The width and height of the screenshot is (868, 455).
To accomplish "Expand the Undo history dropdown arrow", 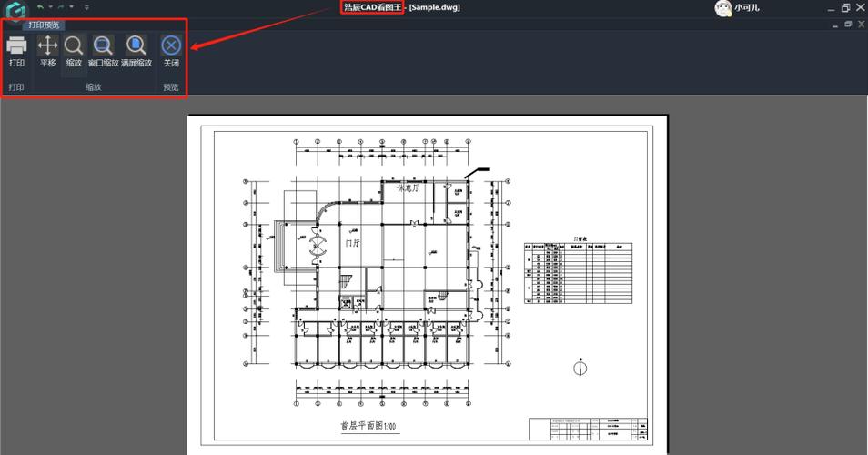I will coord(50,7).
